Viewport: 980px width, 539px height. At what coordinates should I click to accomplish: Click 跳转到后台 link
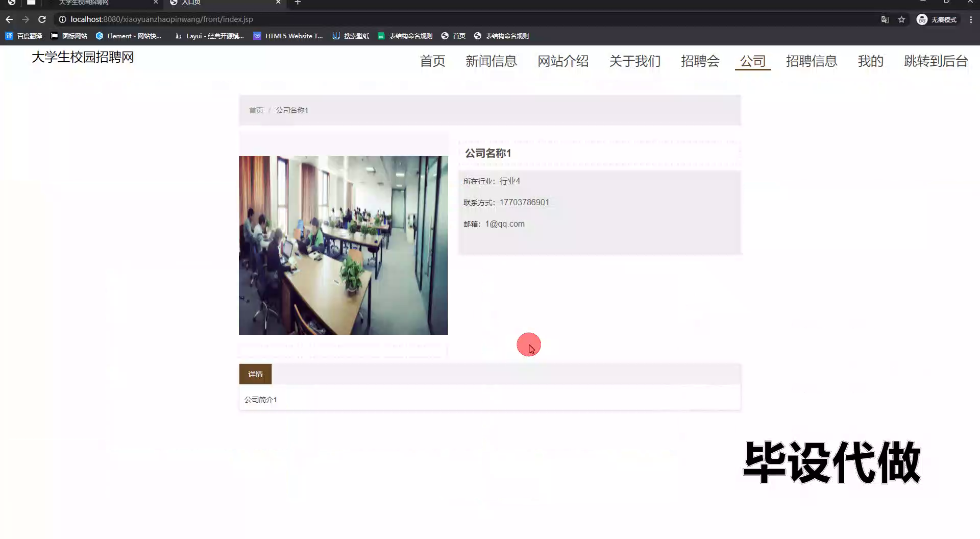click(x=936, y=61)
